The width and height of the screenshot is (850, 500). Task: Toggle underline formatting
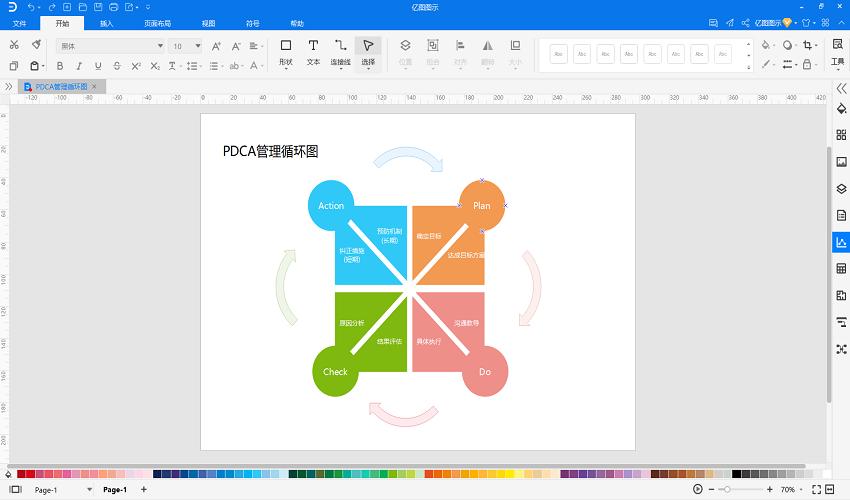pyautogui.click(x=98, y=66)
